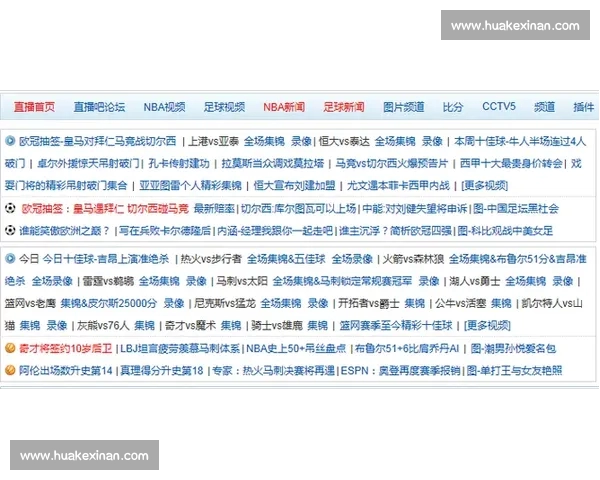This screenshot has width=600, height=480.
Task: Click the soccer ball icon beside 谁能笑傲欧洲之巅
Action: point(10,230)
